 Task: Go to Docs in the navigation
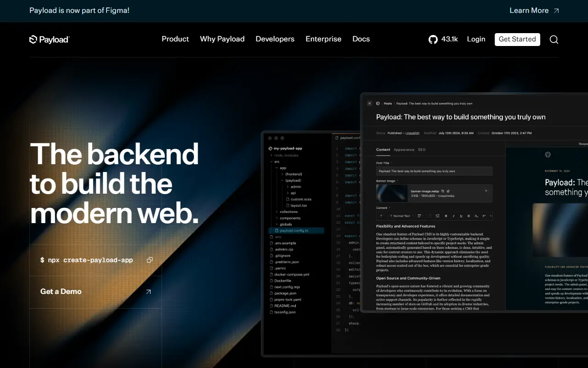[x=361, y=39]
